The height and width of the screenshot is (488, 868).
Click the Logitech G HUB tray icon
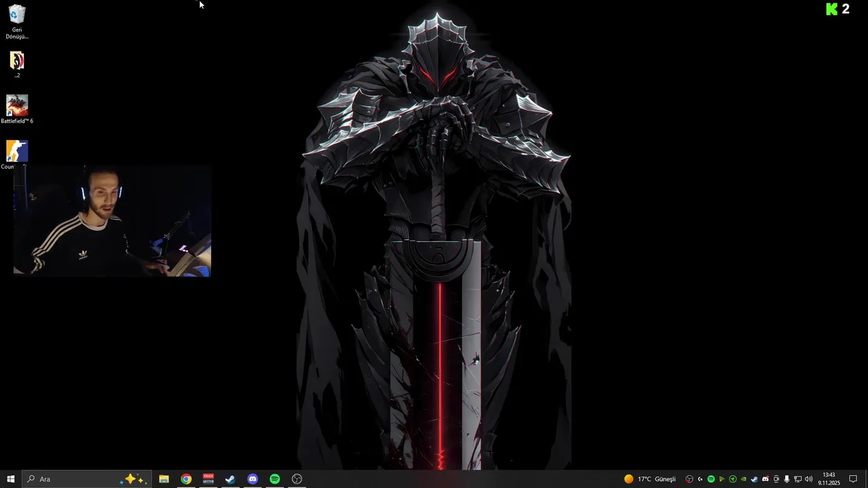(x=701, y=479)
